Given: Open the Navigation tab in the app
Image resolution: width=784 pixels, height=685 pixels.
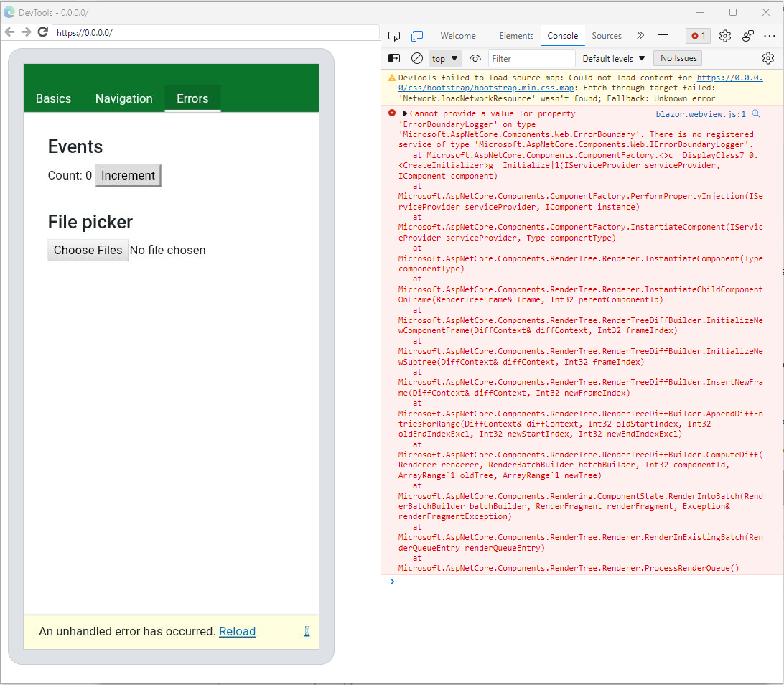Looking at the screenshot, I should (123, 98).
